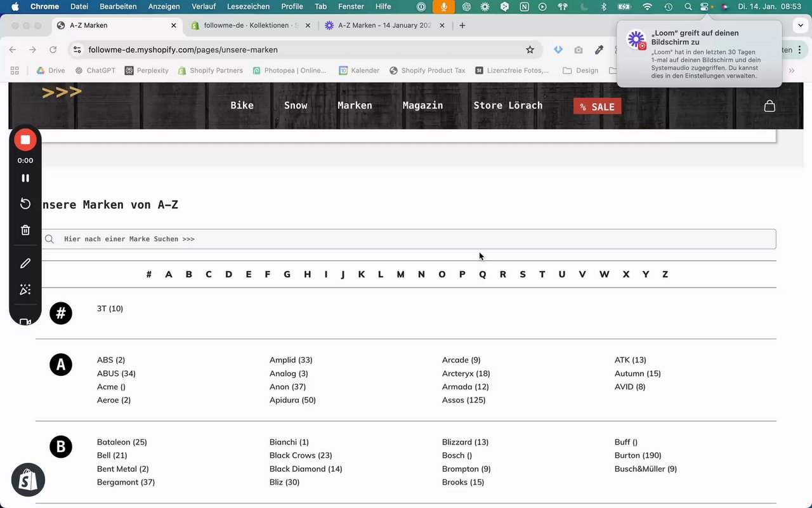Open Spotlight search in menu bar
Viewport: 812px width, 508px height.
pos(688,6)
